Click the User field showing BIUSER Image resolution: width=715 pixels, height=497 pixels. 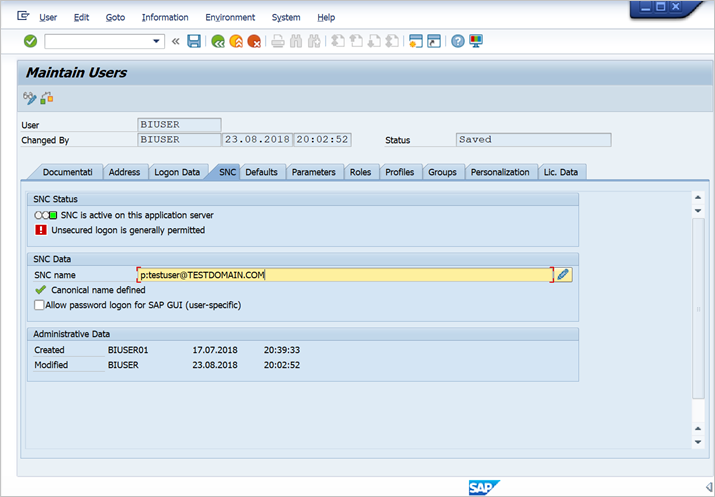pos(179,124)
